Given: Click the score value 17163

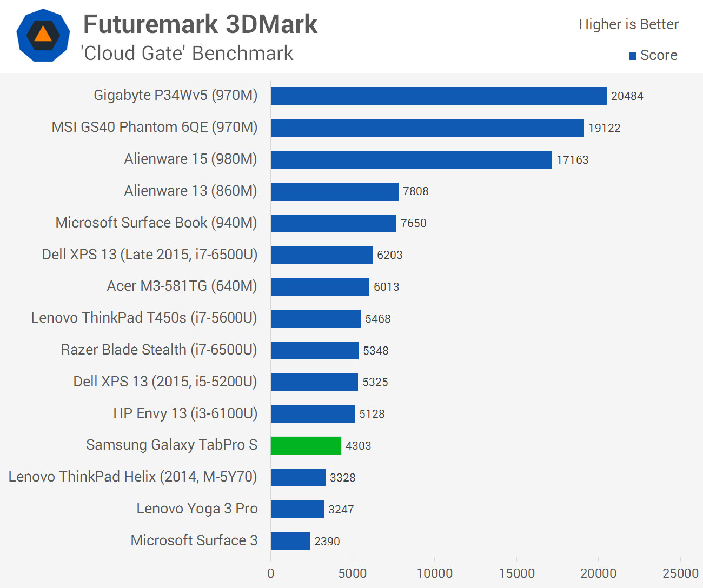Looking at the screenshot, I should pos(573,160).
